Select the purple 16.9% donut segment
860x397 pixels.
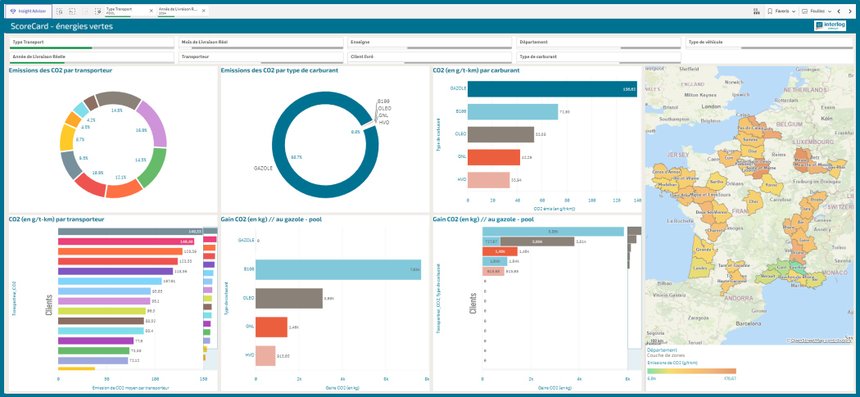[x=154, y=124]
